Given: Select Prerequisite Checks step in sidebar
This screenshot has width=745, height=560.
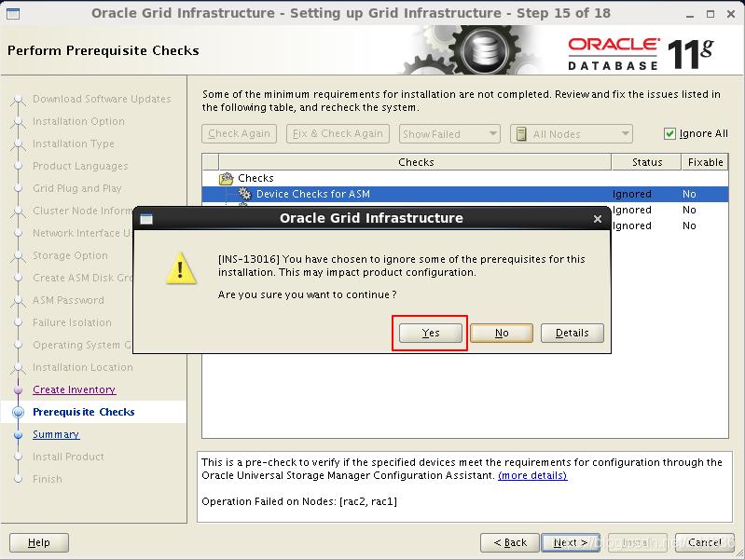Looking at the screenshot, I should click(x=84, y=412).
